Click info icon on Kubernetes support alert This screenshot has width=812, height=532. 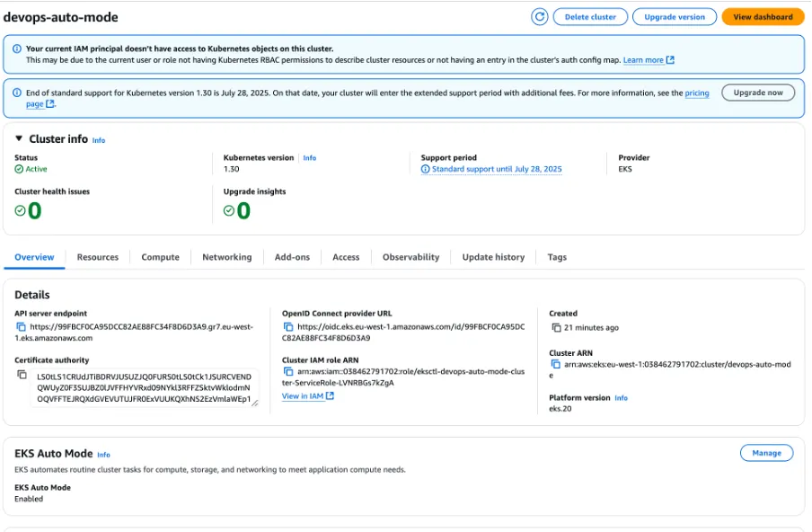coord(17,93)
